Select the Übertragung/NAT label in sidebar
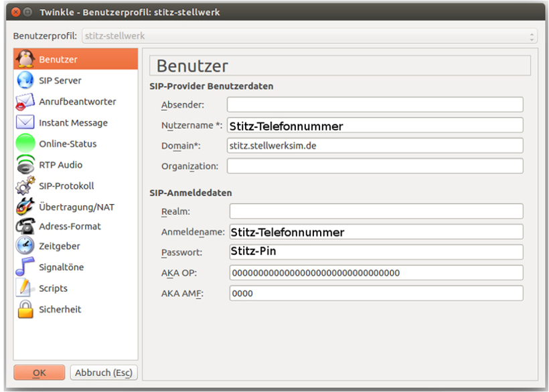This screenshot has height=392, width=549. (x=77, y=207)
